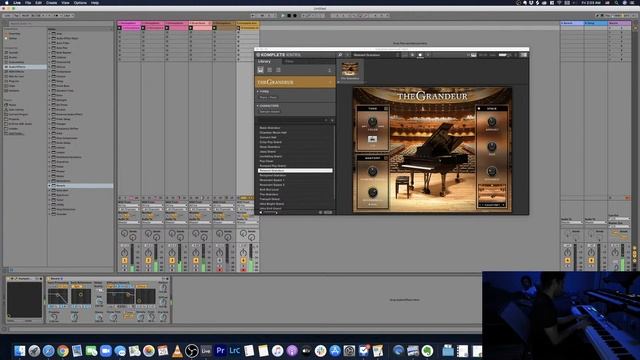This screenshot has width=640, height=360.
Task: Select the instruments icon in Komplete browser
Action: pos(260,70)
